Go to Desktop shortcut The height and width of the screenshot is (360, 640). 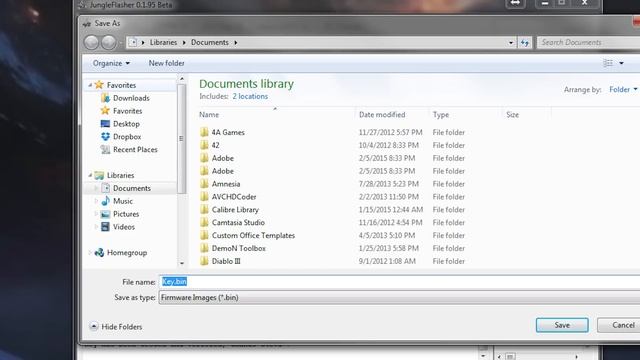[x=120, y=124]
